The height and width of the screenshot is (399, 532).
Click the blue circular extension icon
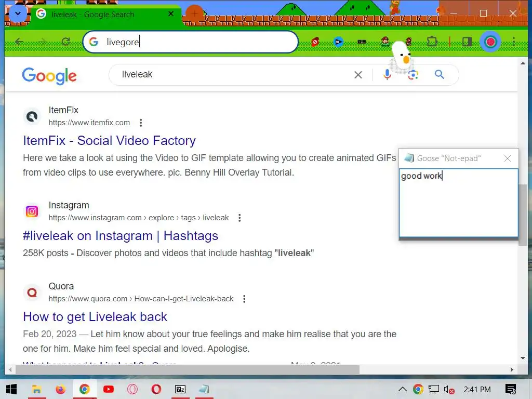point(338,42)
